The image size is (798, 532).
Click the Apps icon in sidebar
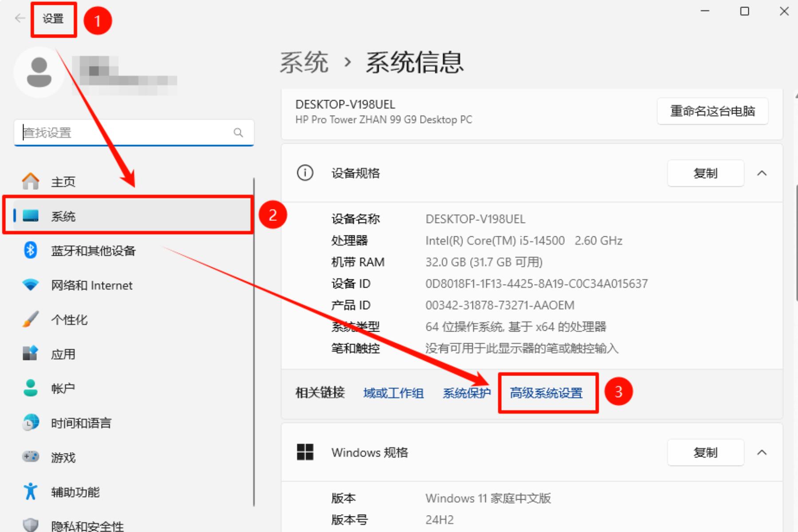point(30,354)
